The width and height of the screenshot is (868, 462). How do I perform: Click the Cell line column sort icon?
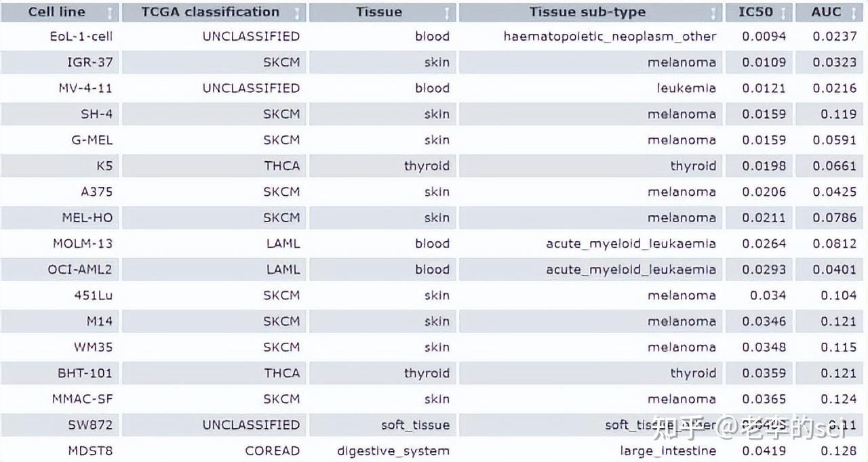pos(111,12)
